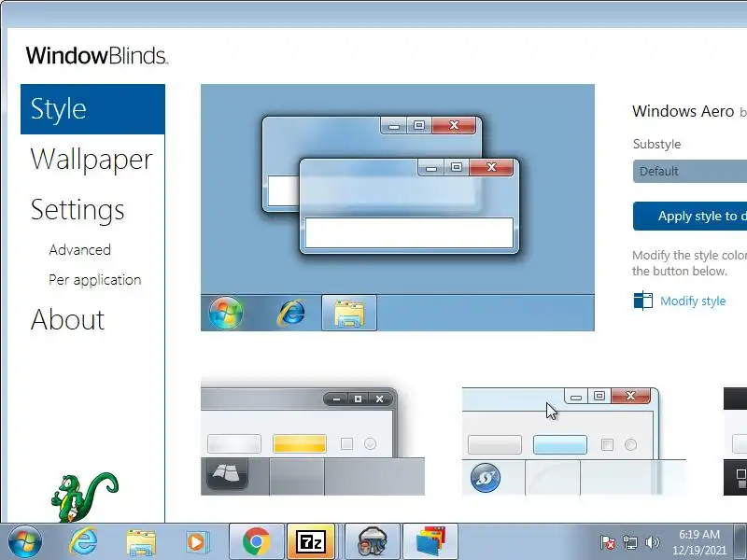The height and width of the screenshot is (560, 747).
Task: Click the network status tray icon
Action: [630, 542]
